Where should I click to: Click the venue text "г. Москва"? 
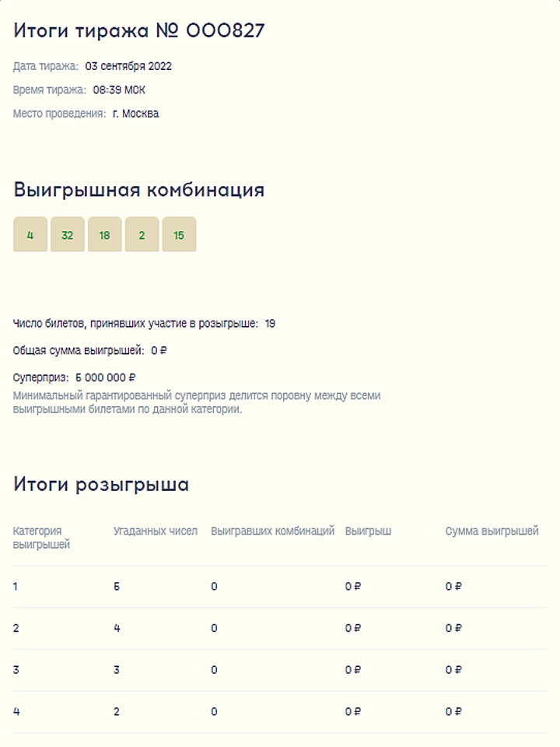click(x=135, y=114)
